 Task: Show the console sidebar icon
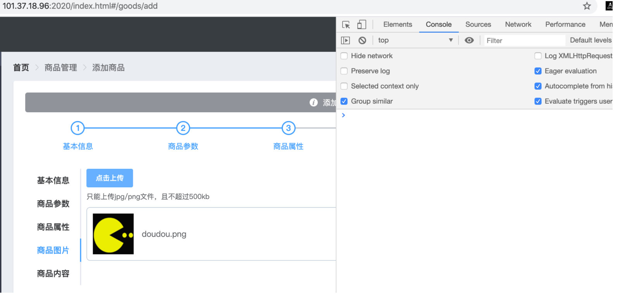(x=345, y=40)
